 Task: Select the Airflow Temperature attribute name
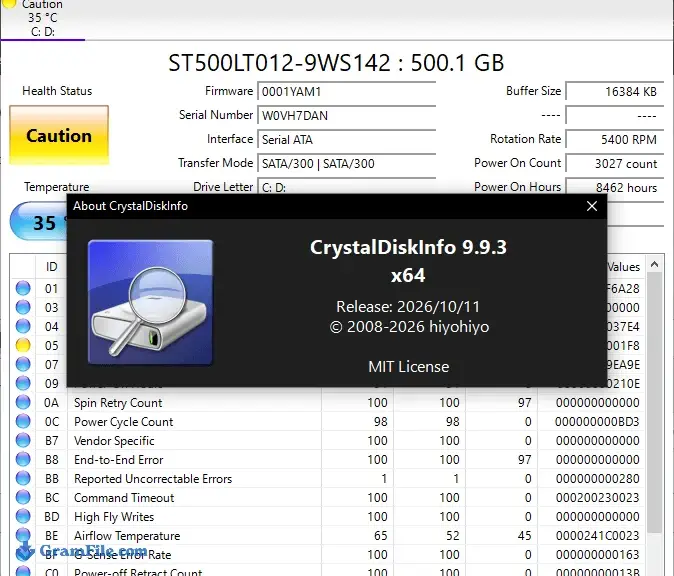click(127, 536)
